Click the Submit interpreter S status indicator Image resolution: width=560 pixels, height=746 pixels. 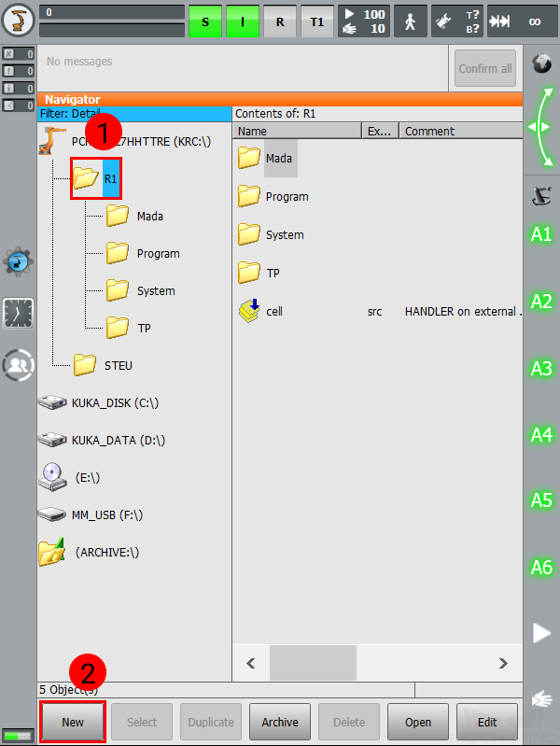(205, 21)
